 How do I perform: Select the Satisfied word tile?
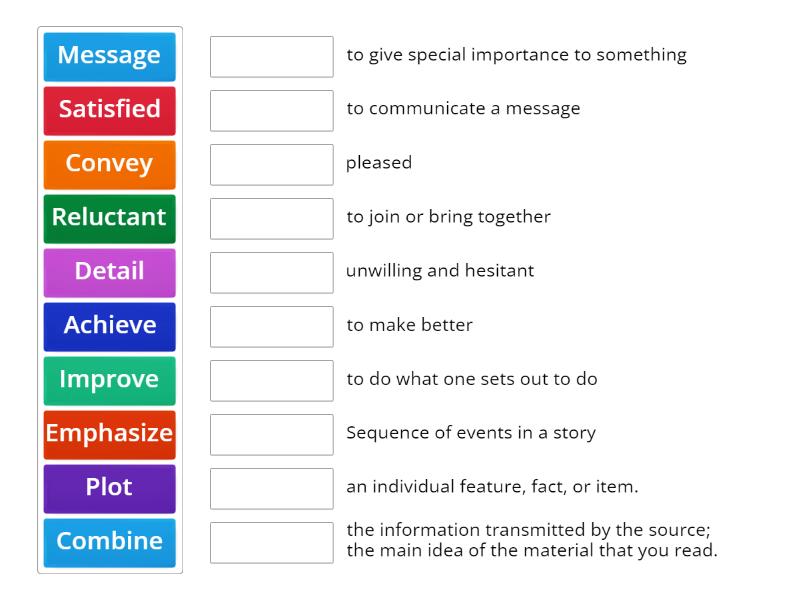109,110
